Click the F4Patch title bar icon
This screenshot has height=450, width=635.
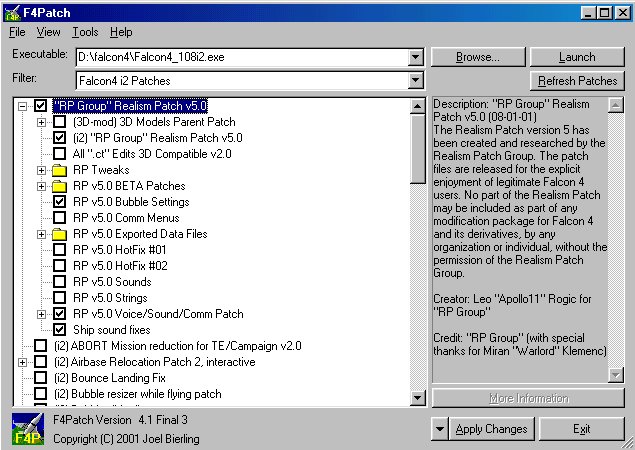(11, 13)
